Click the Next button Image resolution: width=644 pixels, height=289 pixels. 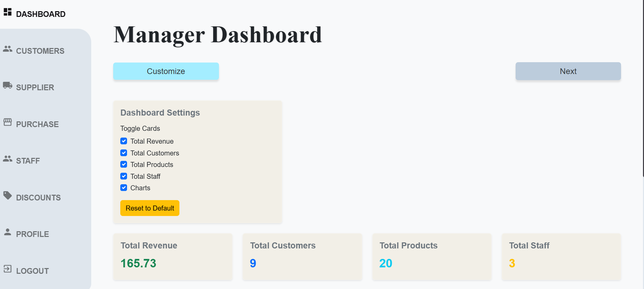568,71
